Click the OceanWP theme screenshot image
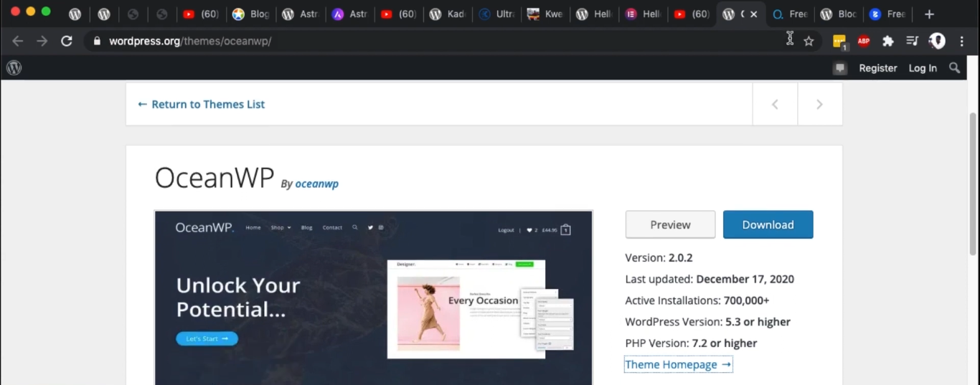The width and height of the screenshot is (980, 385). coord(374,298)
